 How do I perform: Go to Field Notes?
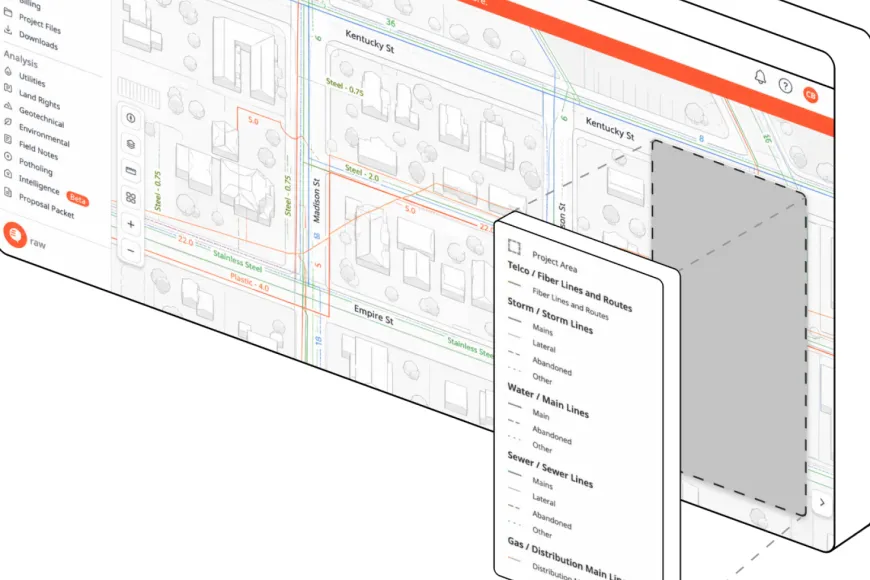[38, 150]
